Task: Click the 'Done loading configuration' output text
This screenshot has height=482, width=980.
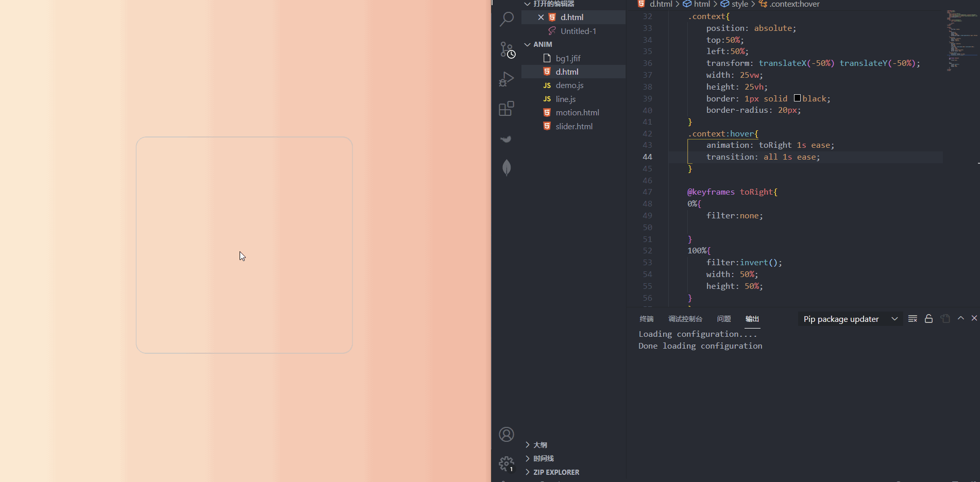Action: 700,346
